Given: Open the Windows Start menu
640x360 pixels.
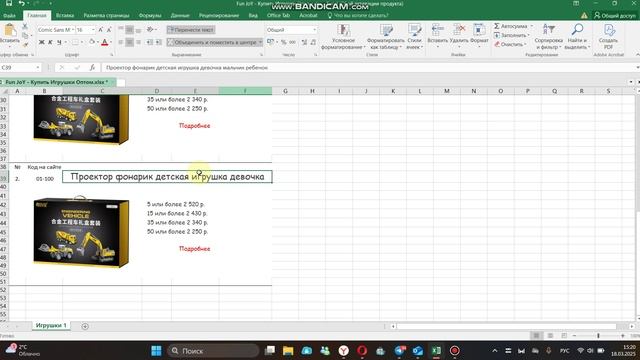Looking at the screenshot, I should tap(156, 351).
